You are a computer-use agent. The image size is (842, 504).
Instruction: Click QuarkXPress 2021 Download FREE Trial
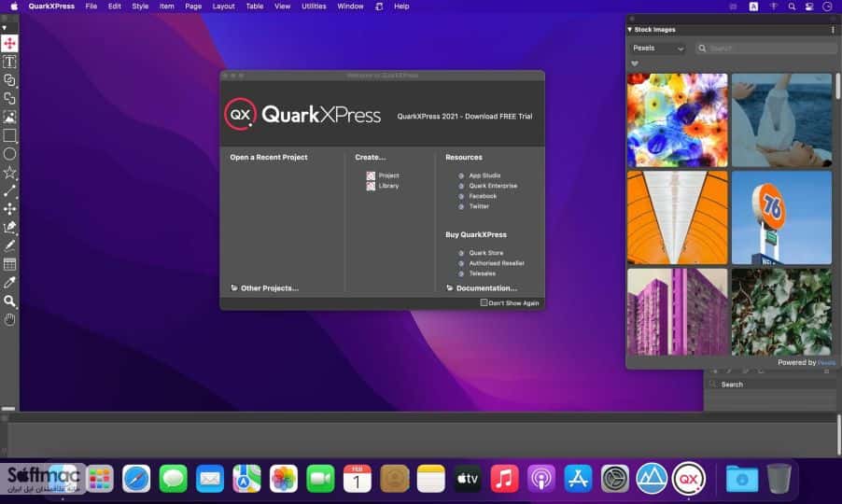point(465,117)
